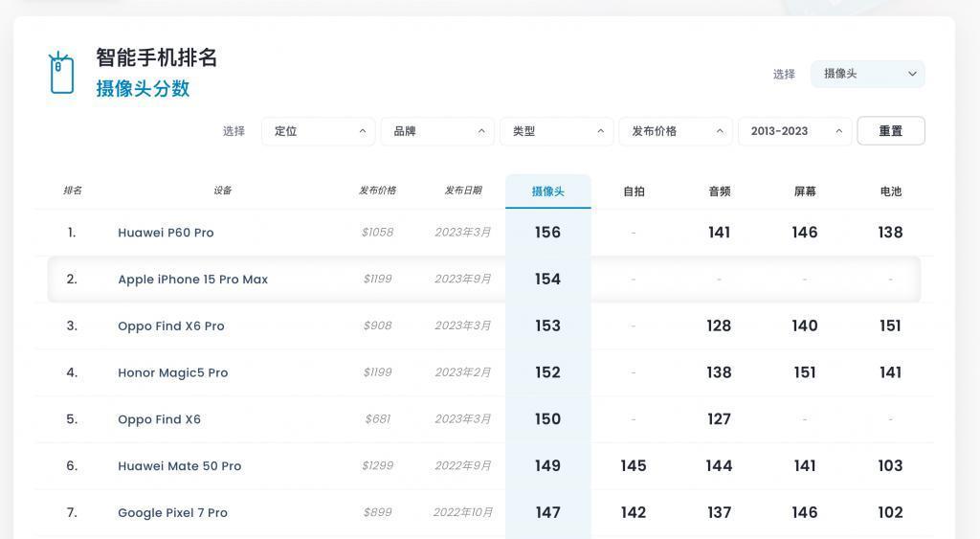The image size is (980, 539).
Task: Click the $1058 price of Huawei P60 Pro
Action: click(x=377, y=232)
